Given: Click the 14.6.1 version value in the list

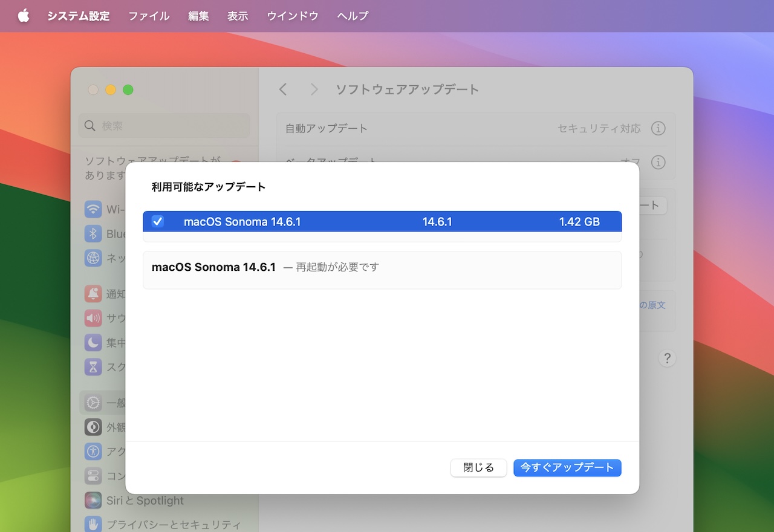Looking at the screenshot, I should [437, 222].
